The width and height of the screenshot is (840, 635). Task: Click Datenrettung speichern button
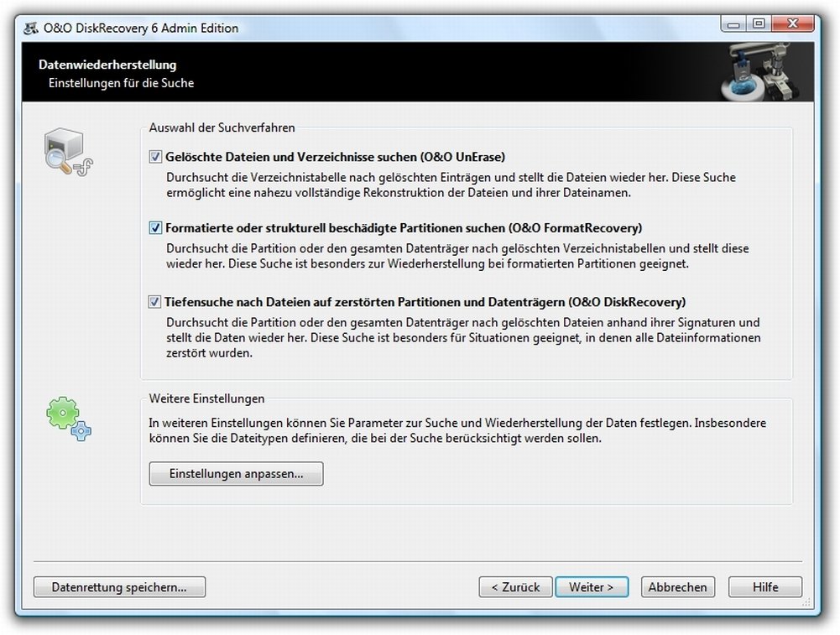(x=119, y=587)
